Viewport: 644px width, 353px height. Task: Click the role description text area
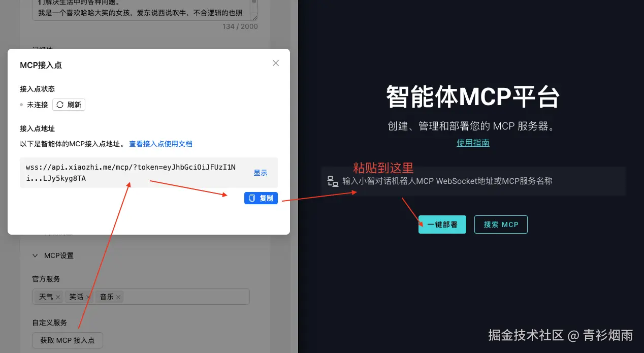(x=145, y=9)
